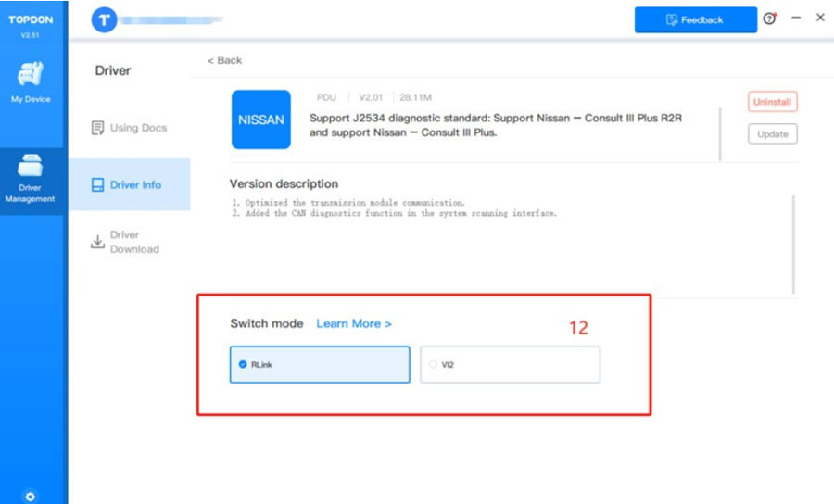Minimize the TOPDON window
The width and height of the screenshot is (834, 504).
796,18
